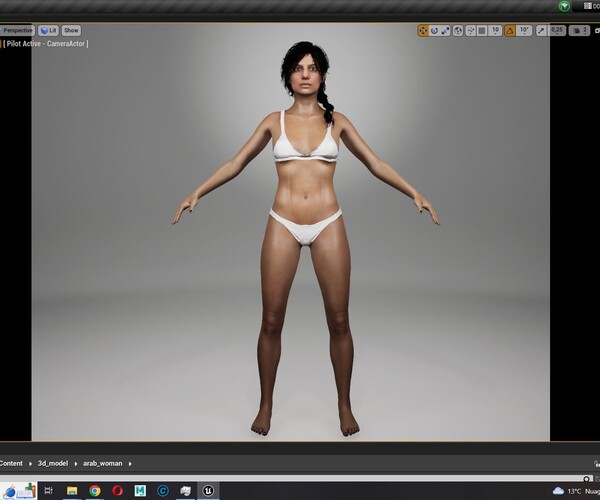Viewport: 600px width, 500px height.
Task: Open rotation snap angle 10° dropdown
Action: [524, 31]
